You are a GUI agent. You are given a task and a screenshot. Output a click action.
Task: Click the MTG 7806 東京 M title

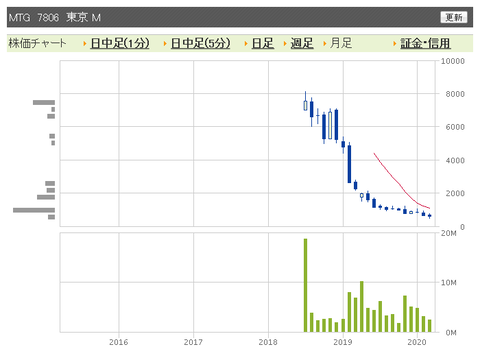(55, 17)
